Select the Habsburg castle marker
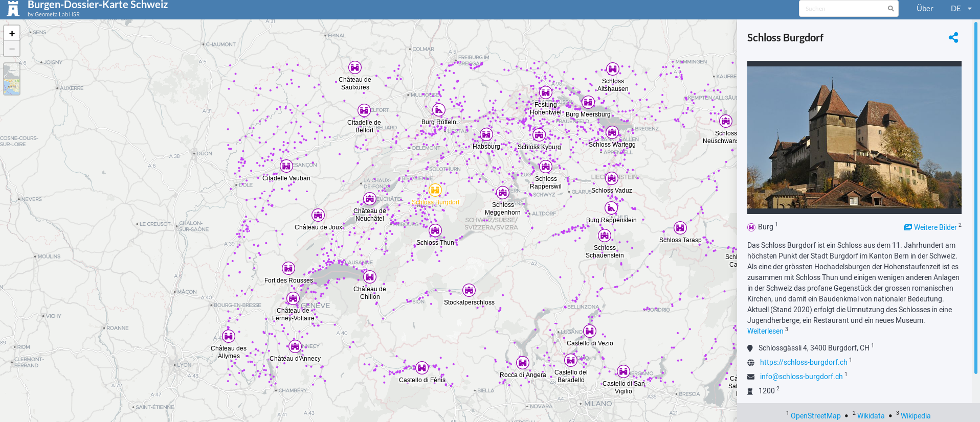 (486, 134)
